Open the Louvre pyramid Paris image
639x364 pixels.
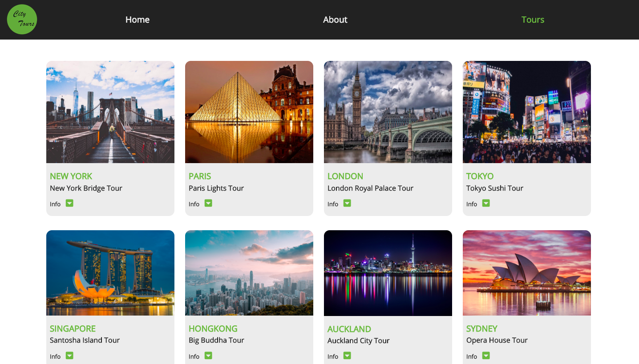tap(249, 112)
